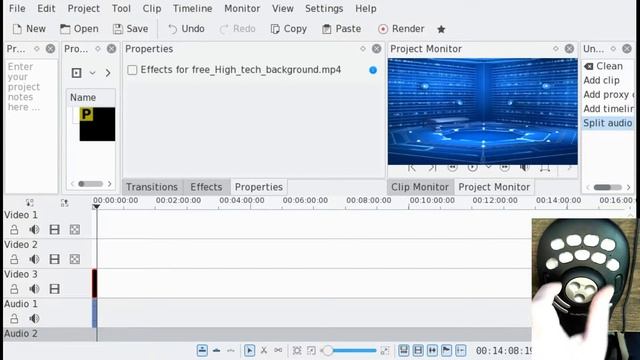Click the first timeline edit mode icon

202,351
